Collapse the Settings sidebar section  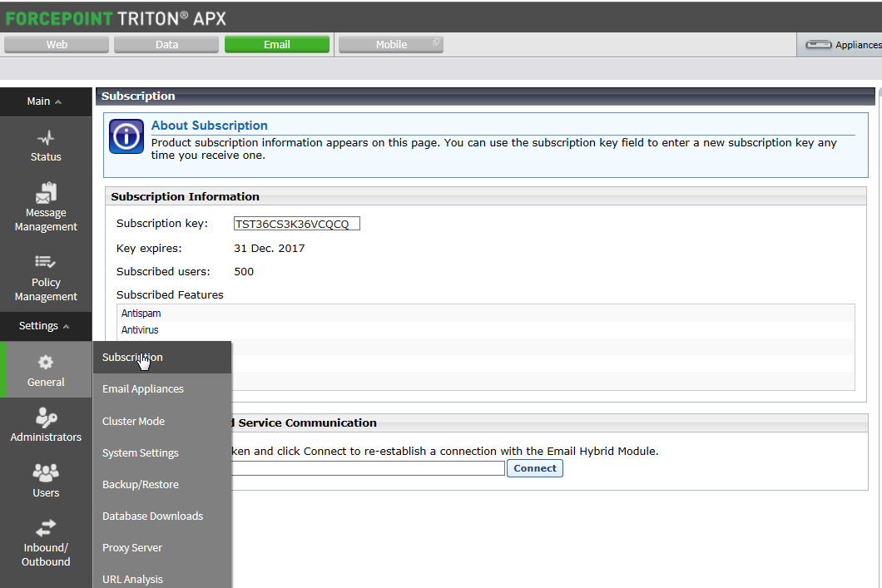pyautogui.click(x=46, y=326)
